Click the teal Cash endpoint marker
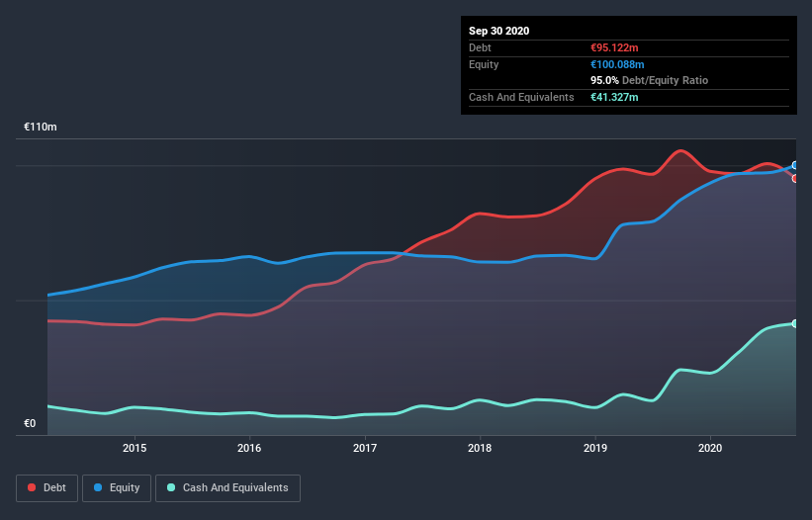The height and width of the screenshot is (520, 812). point(795,323)
